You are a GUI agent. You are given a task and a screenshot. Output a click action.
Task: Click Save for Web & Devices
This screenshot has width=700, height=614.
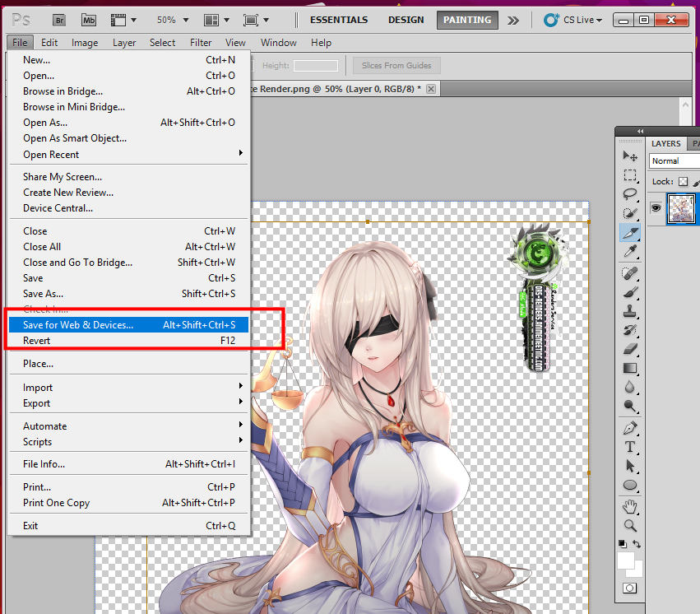click(78, 325)
